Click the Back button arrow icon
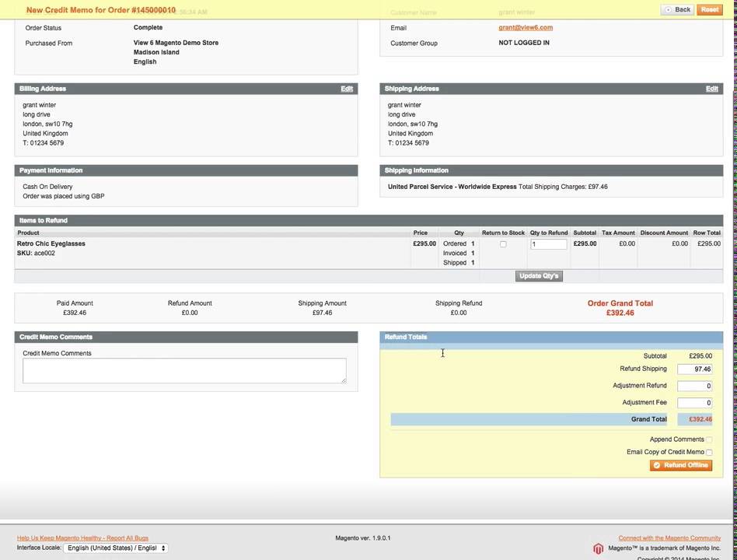This screenshot has width=737, height=560. pyautogui.click(x=668, y=10)
